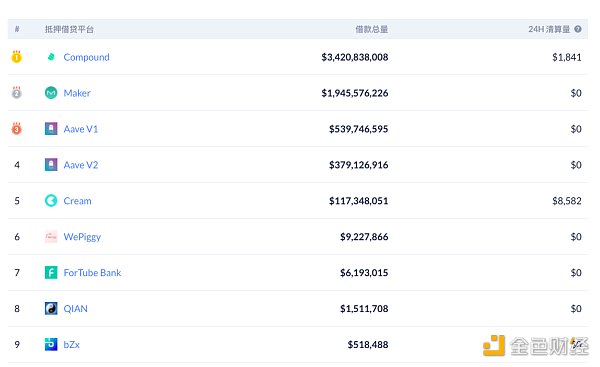600x367 pixels.
Task: Sort by 借款总量 column header
Action: tap(372, 29)
